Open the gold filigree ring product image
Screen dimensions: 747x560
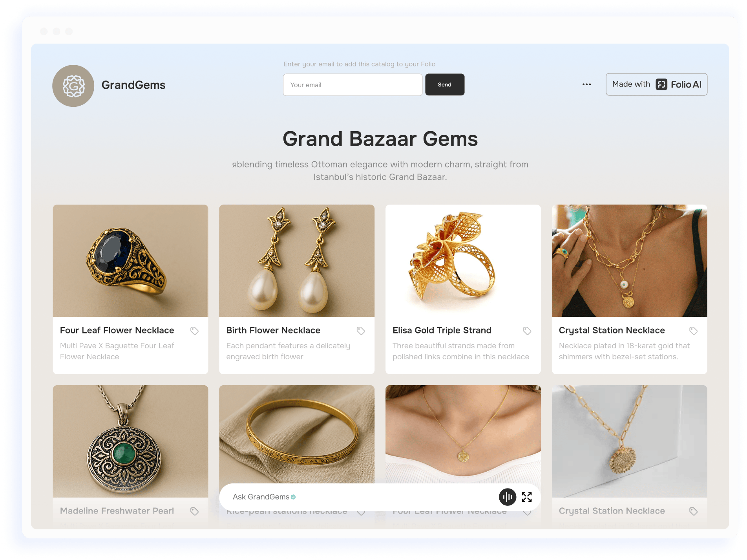coord(463,261)
